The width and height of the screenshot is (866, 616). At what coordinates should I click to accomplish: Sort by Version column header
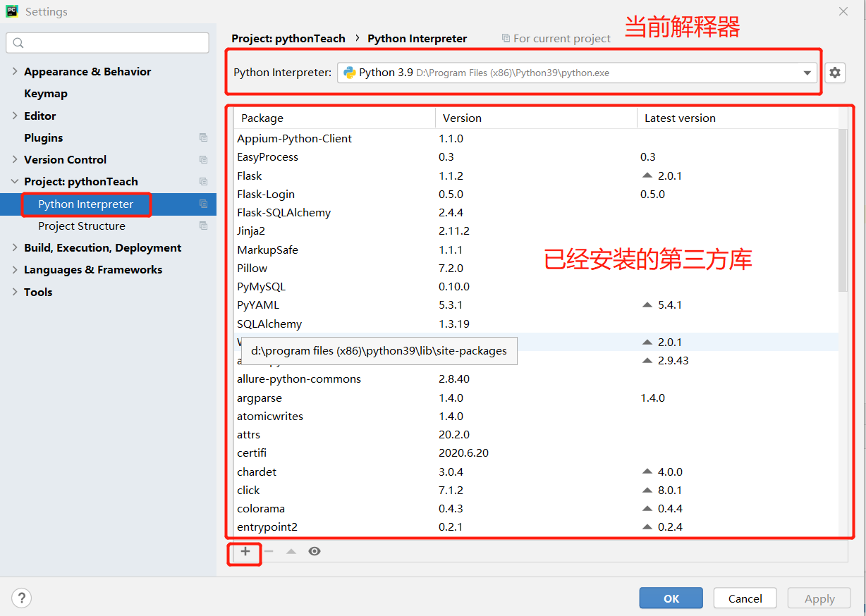click(x=536, y=118)
